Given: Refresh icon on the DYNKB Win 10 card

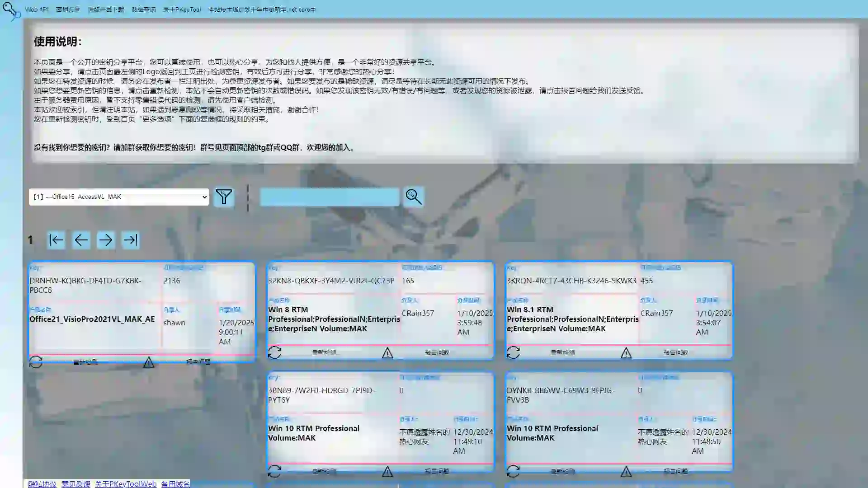Looking at the screenshot, I should 513,471.
